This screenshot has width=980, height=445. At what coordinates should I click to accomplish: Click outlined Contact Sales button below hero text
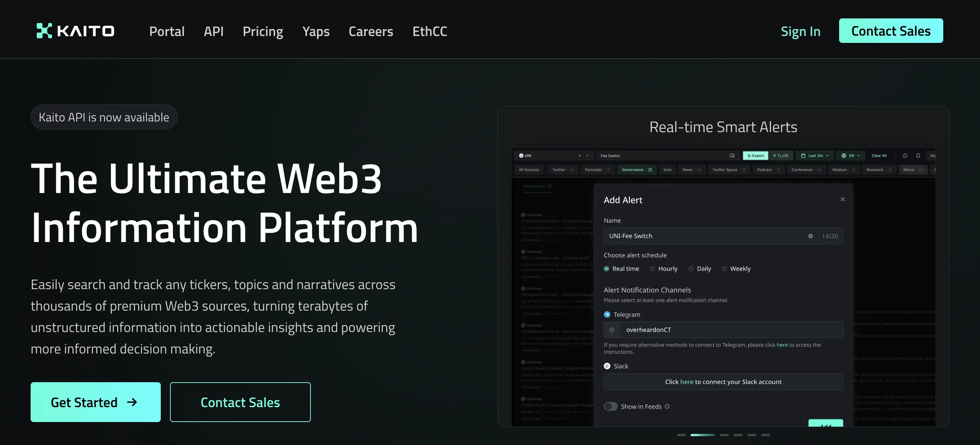click(x=240, y=402)
